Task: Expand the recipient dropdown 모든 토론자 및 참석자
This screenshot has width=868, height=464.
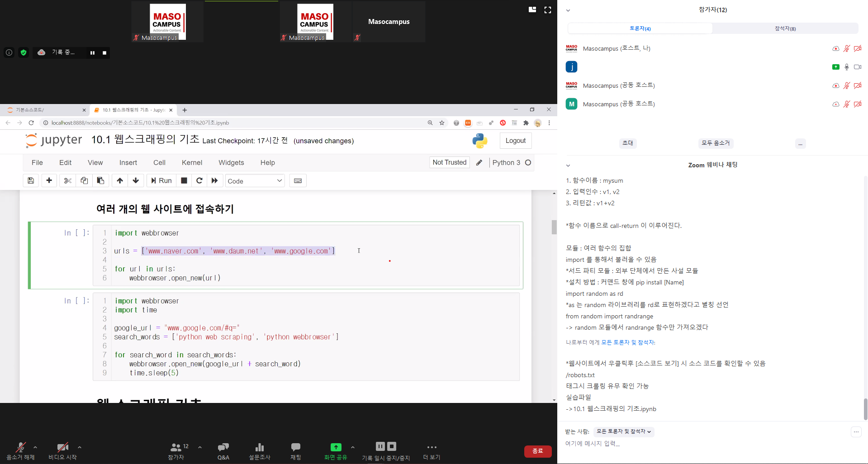Action: point(623,431)
